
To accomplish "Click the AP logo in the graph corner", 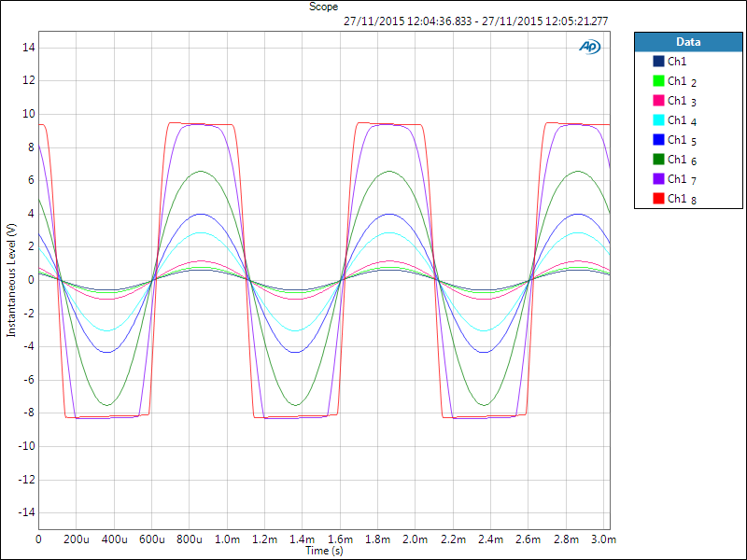I will tap(590, 47).
